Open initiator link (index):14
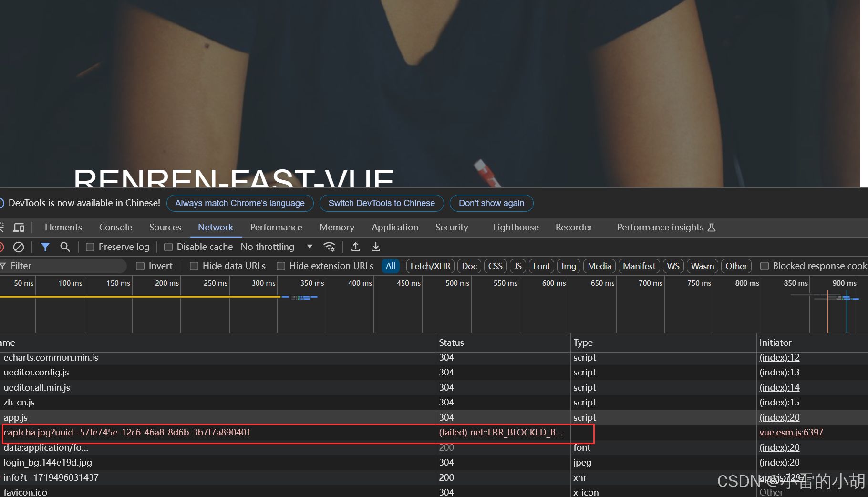Viewport: 868px width, 497px height. (x=779, y=388)
